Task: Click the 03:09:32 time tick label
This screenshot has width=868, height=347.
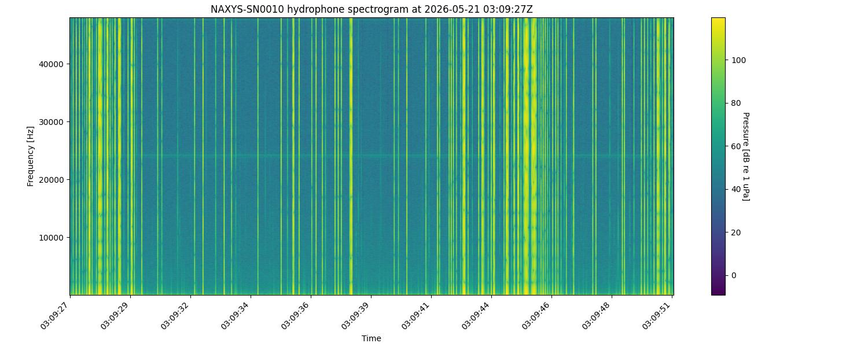Action: [176, 315]
